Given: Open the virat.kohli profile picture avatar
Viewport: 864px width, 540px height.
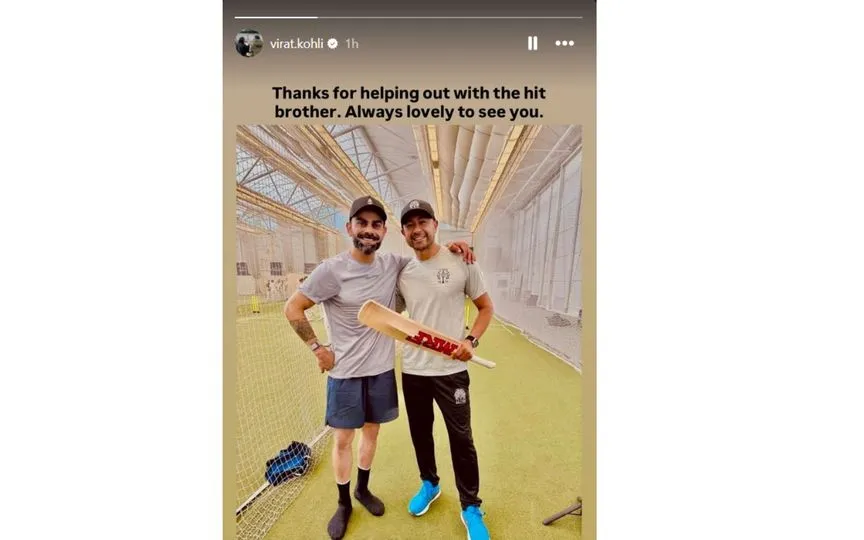Looking at the screenshot, I should [249, 43].
